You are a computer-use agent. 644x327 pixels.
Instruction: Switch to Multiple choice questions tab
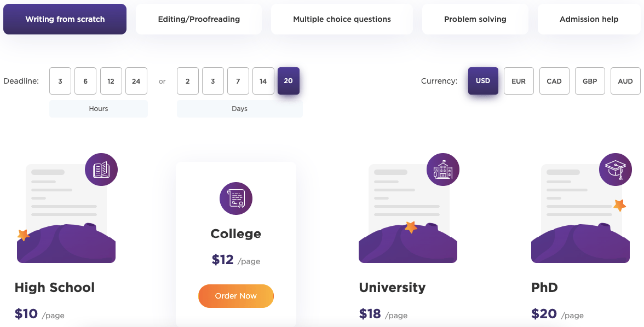point(342,19)
